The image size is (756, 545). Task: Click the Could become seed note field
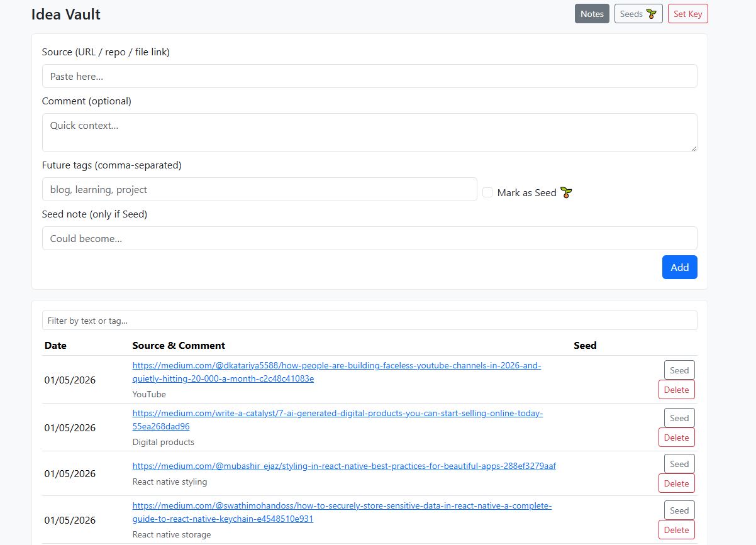click(x=369, y=238)
